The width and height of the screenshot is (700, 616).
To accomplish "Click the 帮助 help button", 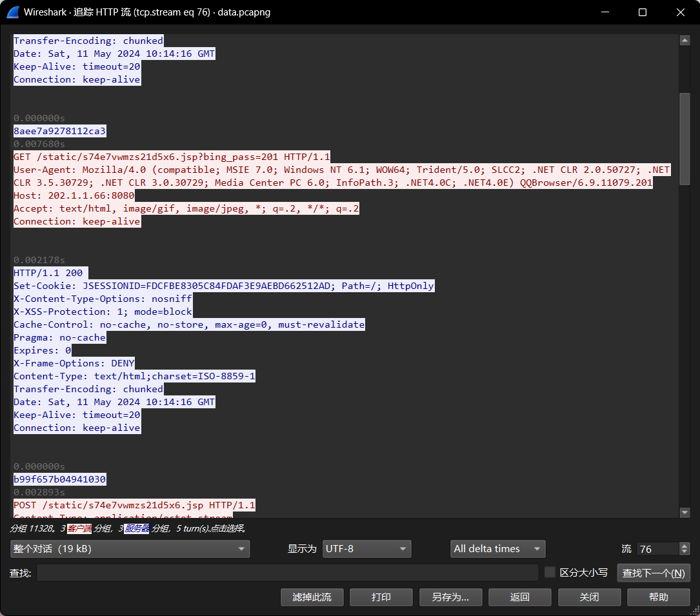I will (659, 597).
